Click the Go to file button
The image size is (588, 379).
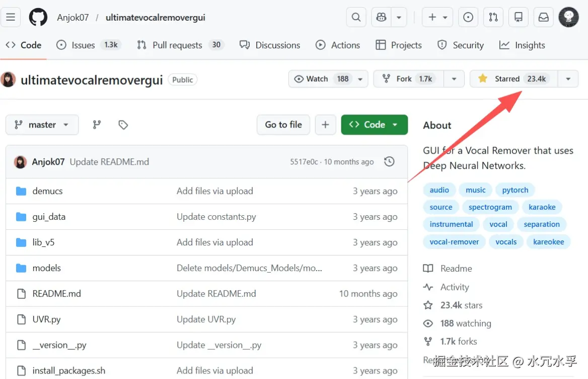coord(283,124)
